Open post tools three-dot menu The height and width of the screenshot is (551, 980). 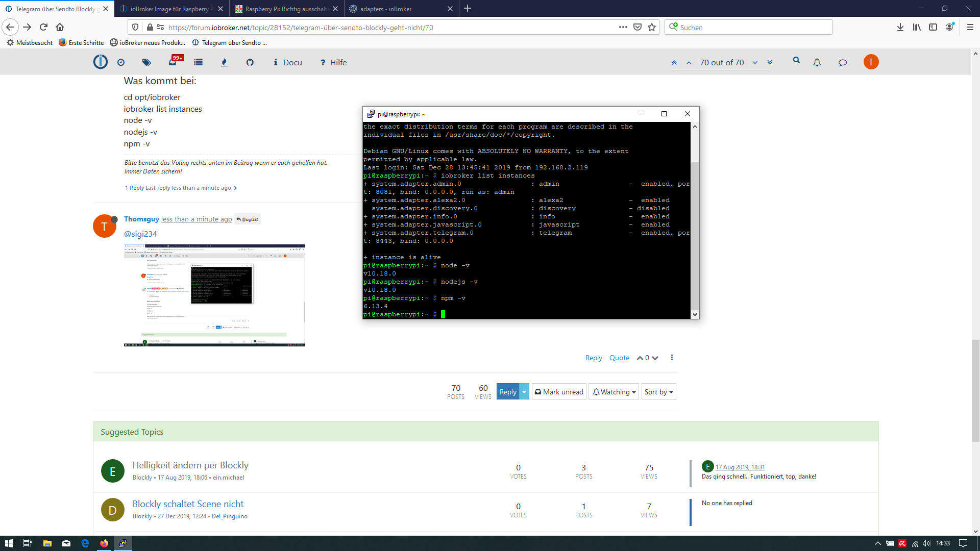click(x=672, y=358)
